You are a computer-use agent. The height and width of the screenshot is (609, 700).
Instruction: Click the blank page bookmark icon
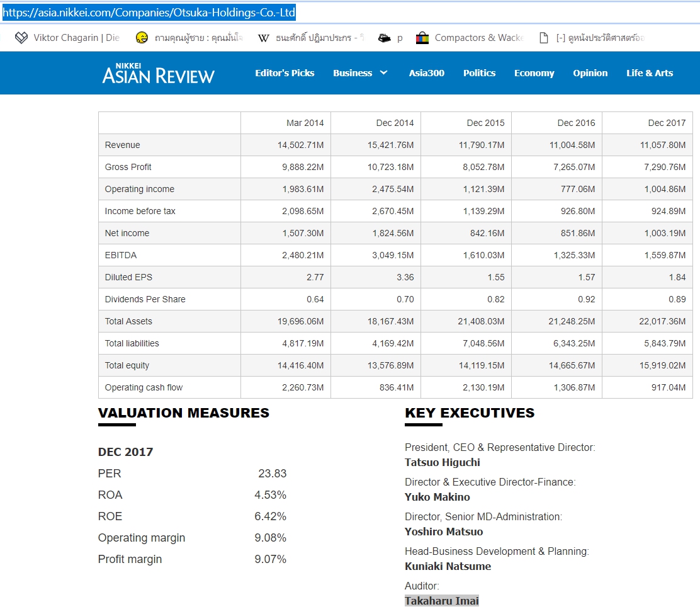[x=543, y=38]
